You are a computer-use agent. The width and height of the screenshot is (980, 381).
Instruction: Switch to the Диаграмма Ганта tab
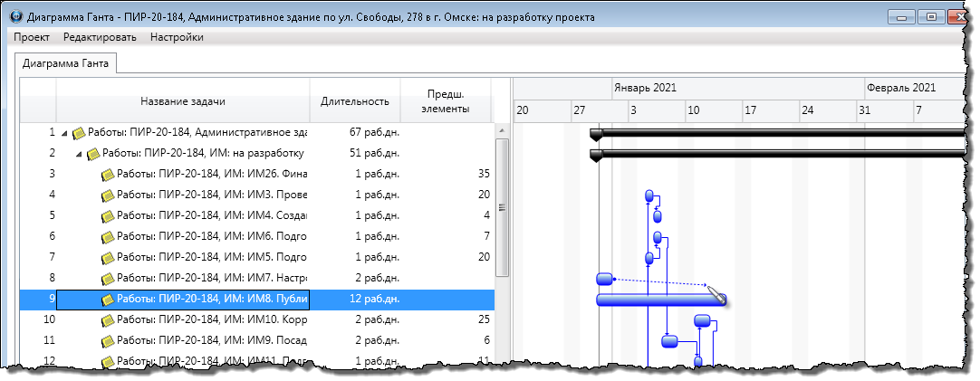(x=65, y=63)
